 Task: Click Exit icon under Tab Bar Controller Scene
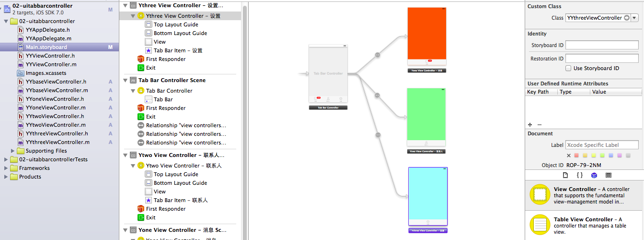pyautogui.click(x=141, y=117)
